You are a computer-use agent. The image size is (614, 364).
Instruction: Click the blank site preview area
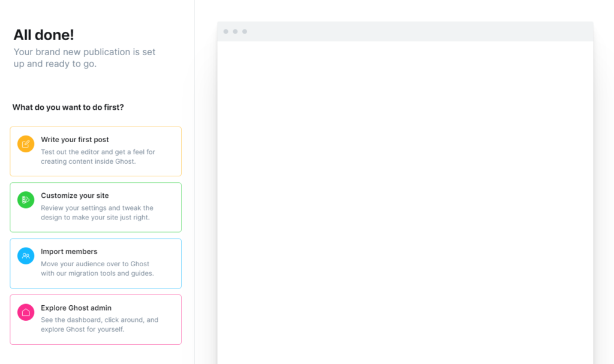pos(405,203)
